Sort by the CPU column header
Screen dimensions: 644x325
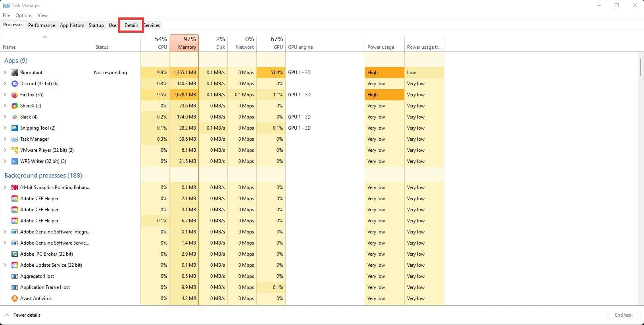tap(156, 43)
